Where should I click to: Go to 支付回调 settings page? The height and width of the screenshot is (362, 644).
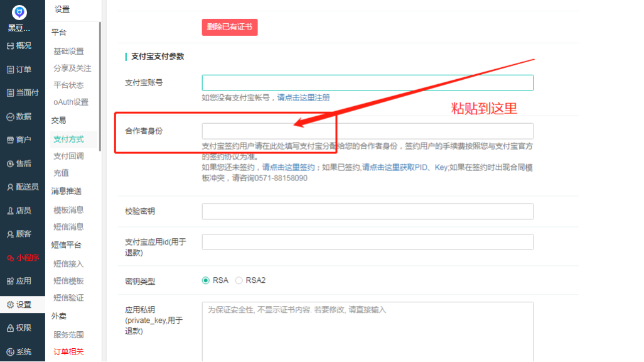pyautogui.click(x=68, y=156)
